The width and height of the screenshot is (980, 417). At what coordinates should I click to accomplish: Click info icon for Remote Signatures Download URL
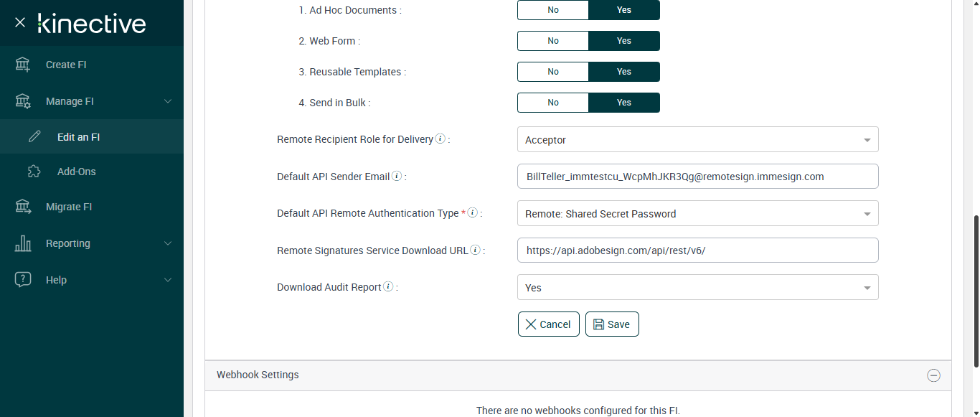[x=475, y=250]
